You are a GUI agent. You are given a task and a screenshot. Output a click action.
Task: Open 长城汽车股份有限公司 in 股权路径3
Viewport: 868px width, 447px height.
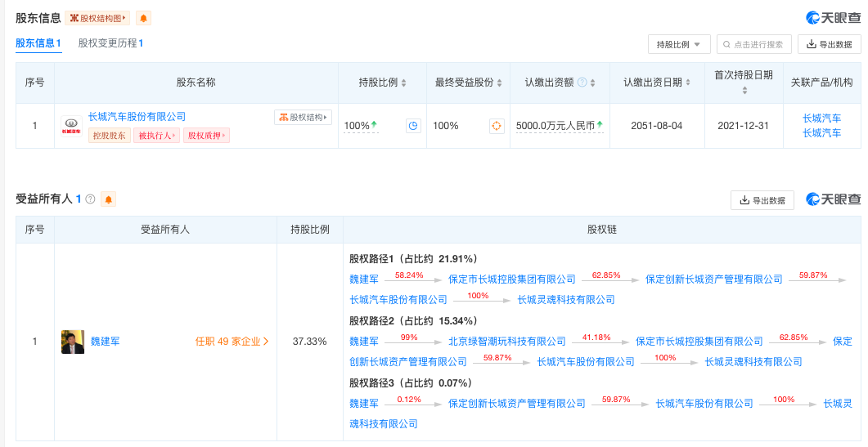coord(704,404)
